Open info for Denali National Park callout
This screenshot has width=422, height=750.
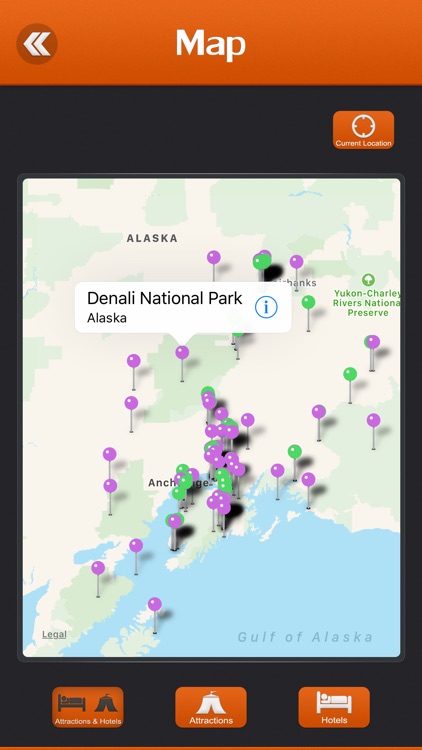[266, 307]
